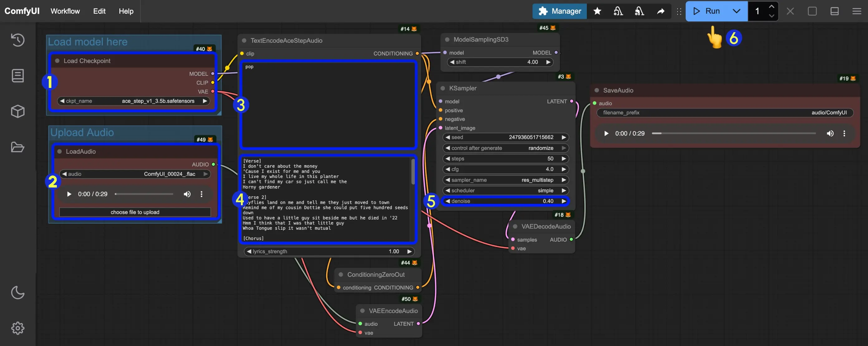Click the drag handle dots beside Run
The width and height of the screenshot is (868, 346).
[x=679, y=12]
